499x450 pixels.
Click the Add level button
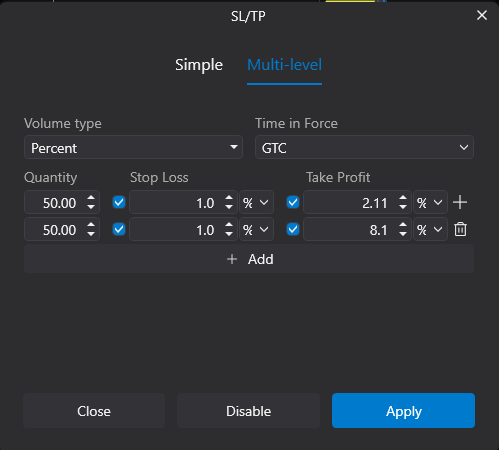click(249, 259)
